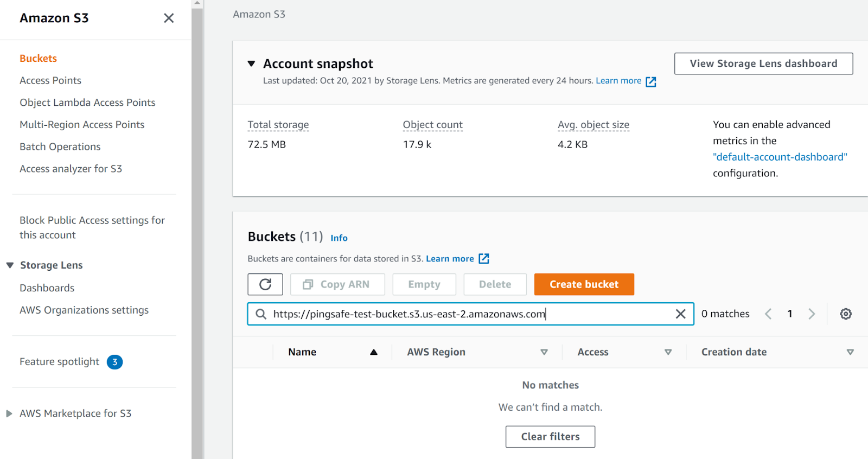Open the default-account-dashboard link
This screenshot has height=459, width=868.
tap(780, 157)
